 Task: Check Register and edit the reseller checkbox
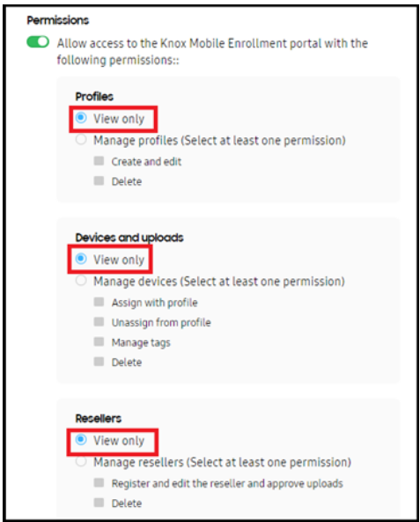tap(99, 482)
